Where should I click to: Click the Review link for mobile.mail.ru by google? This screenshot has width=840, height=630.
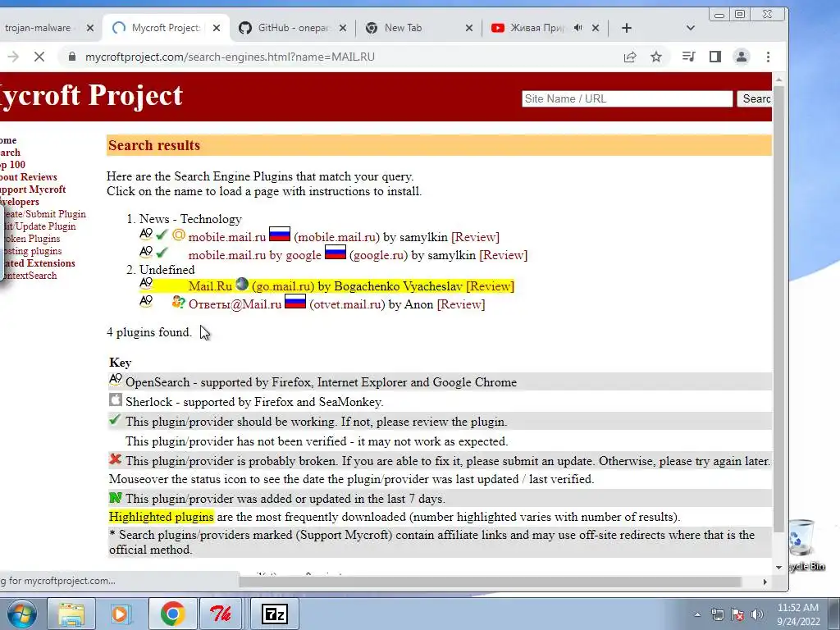[503, 255]
